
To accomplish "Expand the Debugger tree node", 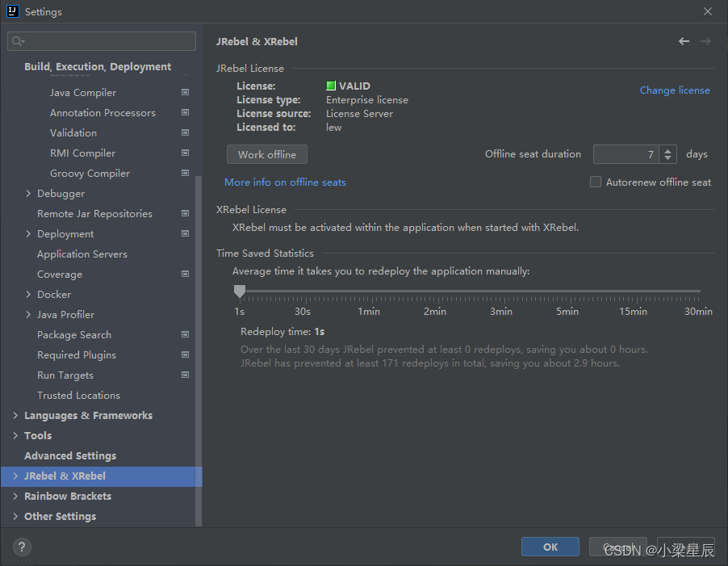I will (x=28, y=193).
